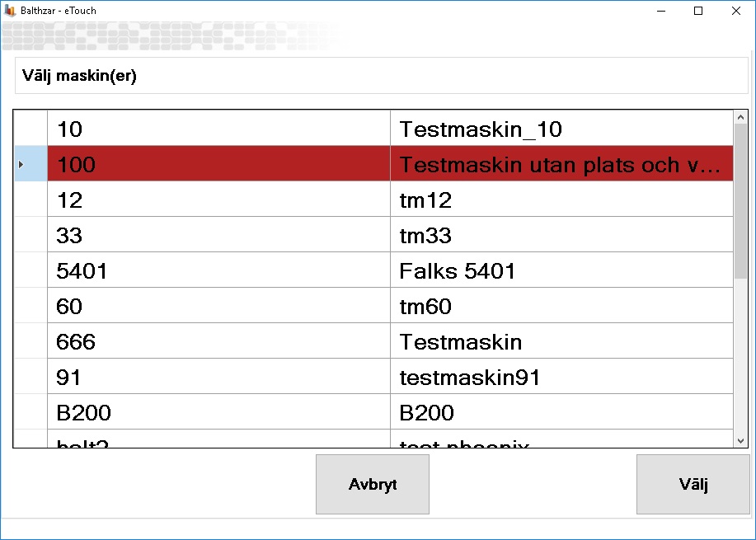This screenshot has width=756, height=540.
Task: Click the row selector arrow for row 100
Action: pos(21,165)
